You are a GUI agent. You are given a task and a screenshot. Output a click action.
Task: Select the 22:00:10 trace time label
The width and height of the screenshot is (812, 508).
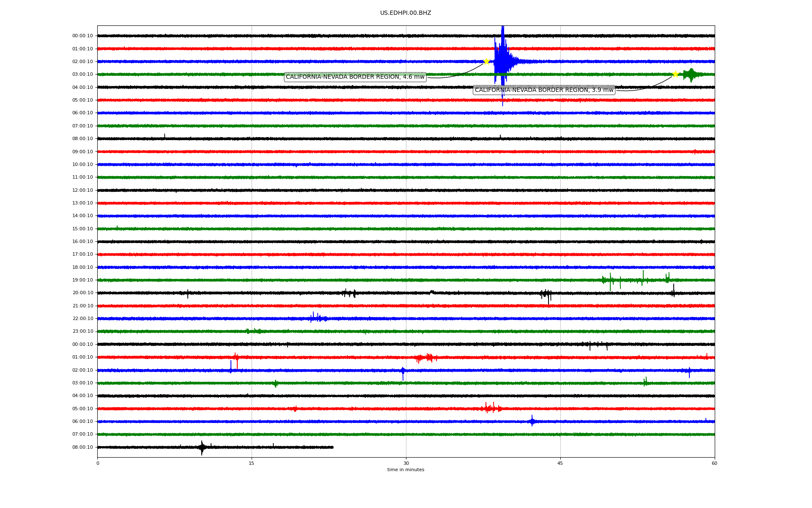82,319
